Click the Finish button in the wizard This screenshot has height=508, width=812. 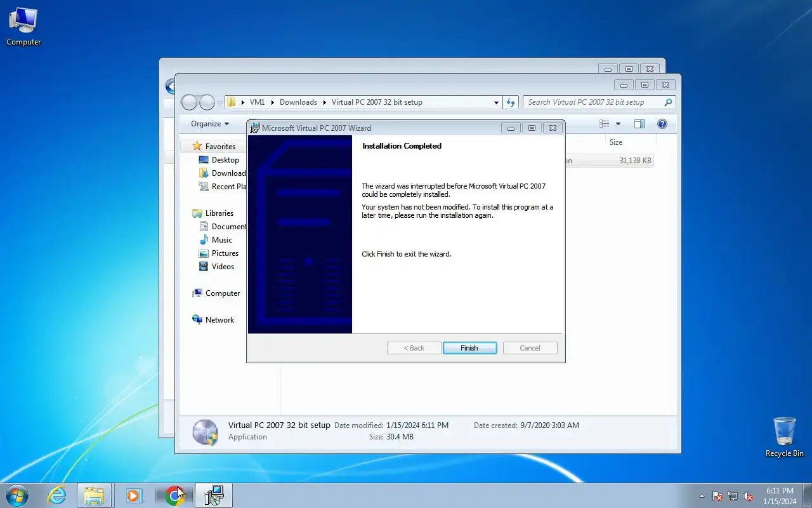click(x=469, y=348)
